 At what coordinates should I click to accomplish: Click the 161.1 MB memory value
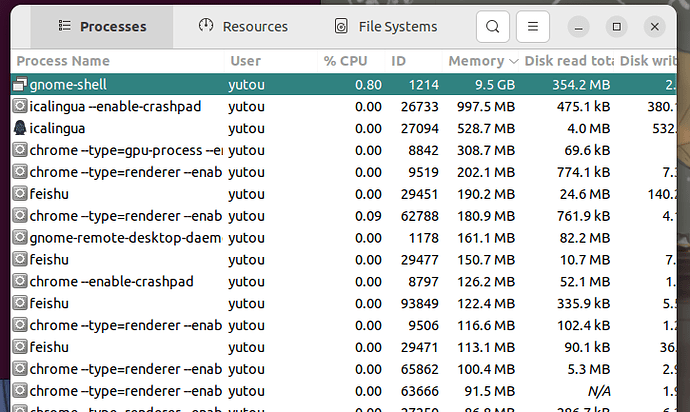[486, 238]
